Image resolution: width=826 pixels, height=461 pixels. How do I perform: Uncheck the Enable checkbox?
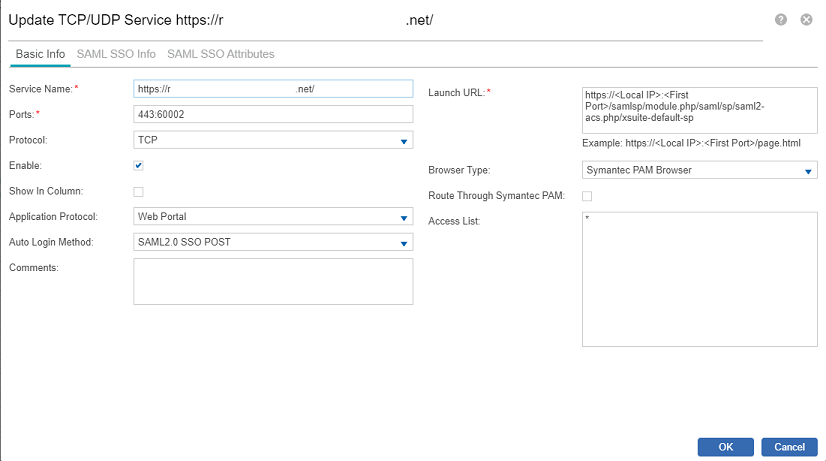139,166
